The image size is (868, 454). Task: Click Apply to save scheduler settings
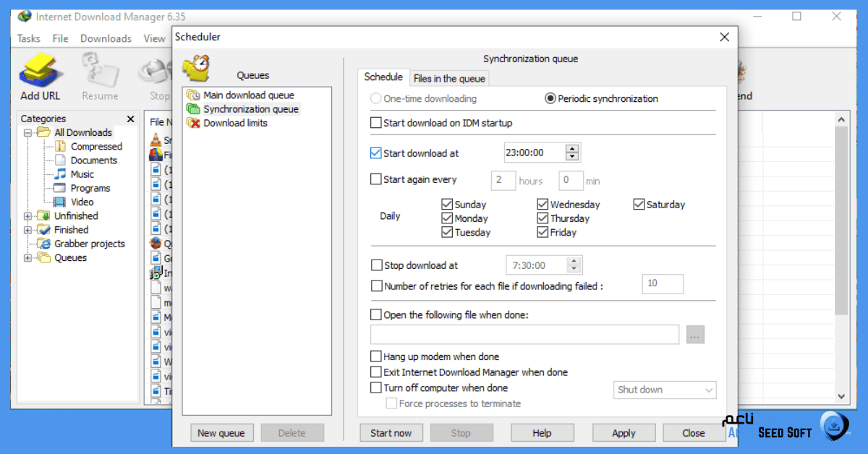coord(623,432)
